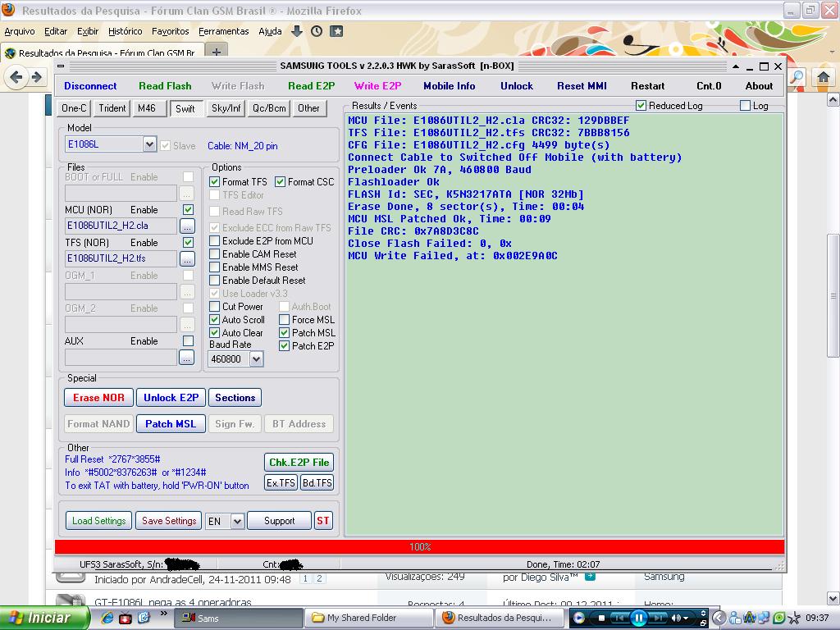Click the Windows Media Player logo on the taskbar toolbar

pyautogui.click(x=578, y=618)
